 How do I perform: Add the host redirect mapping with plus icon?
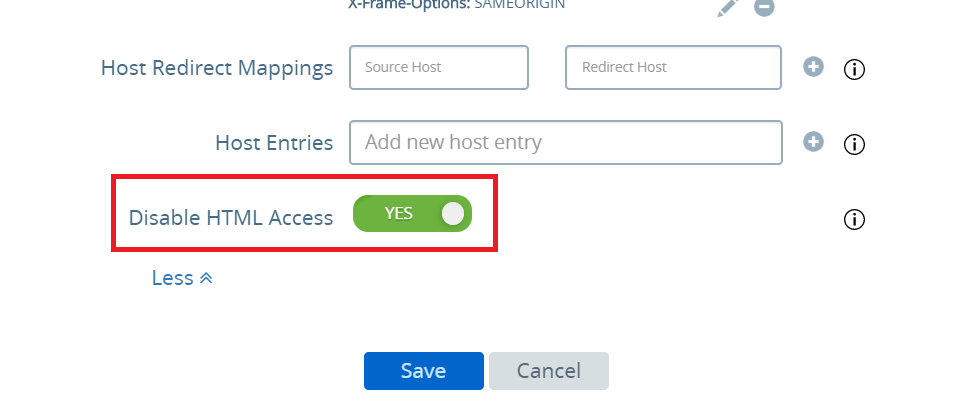(813, 67)
